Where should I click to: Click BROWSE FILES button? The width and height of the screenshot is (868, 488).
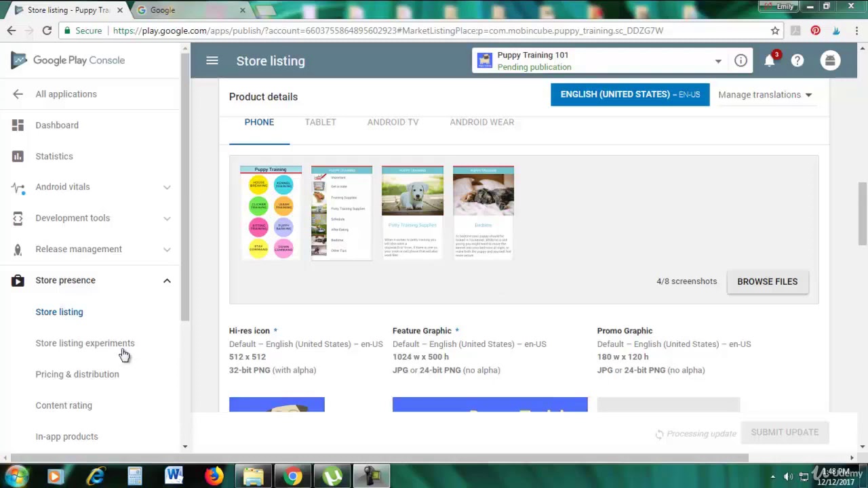tap(767, 281)
